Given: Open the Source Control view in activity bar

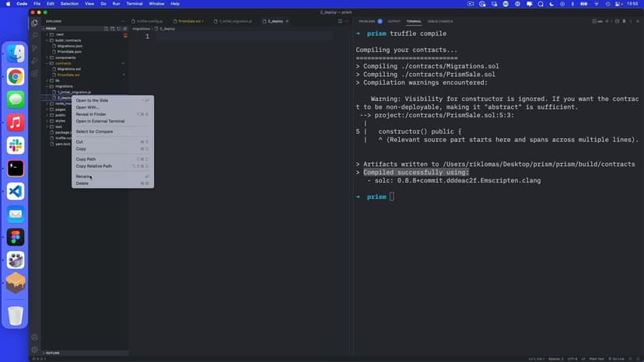Looking at the screenshot, I should 34,48.
